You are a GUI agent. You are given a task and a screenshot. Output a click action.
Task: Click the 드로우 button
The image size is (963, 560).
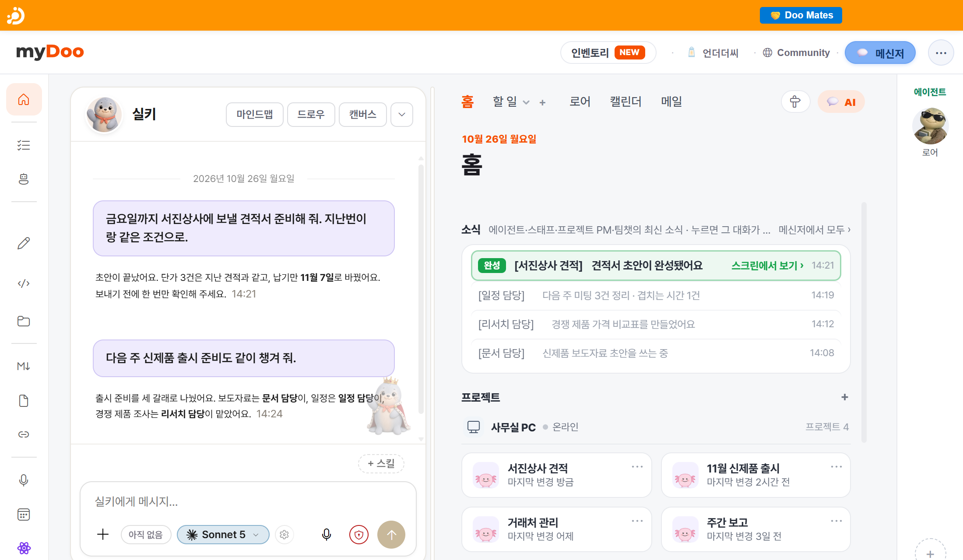coord(311,115)
